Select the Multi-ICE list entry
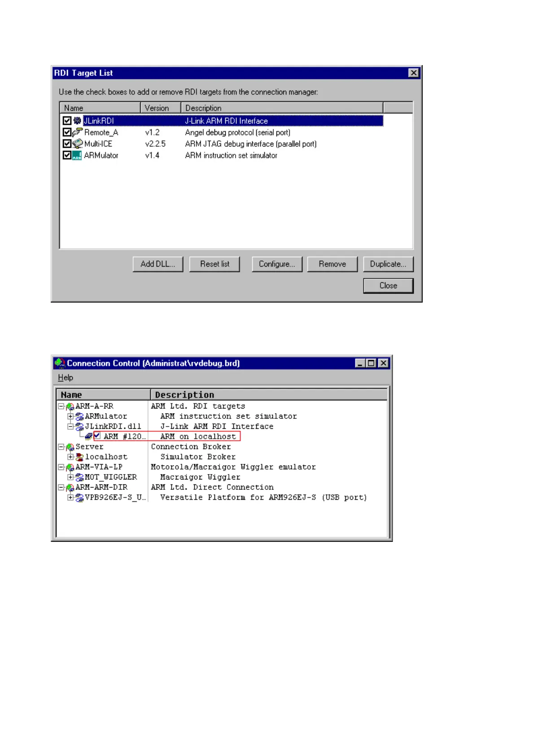The image size is (534, 756). 98,144
